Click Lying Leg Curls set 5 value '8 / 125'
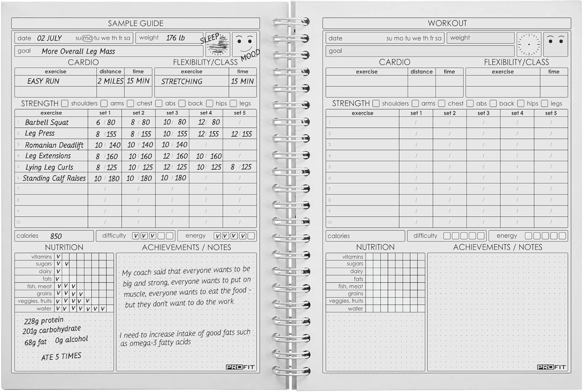Image resolution: width=583 pixels, height=392 pixels. 241,167
